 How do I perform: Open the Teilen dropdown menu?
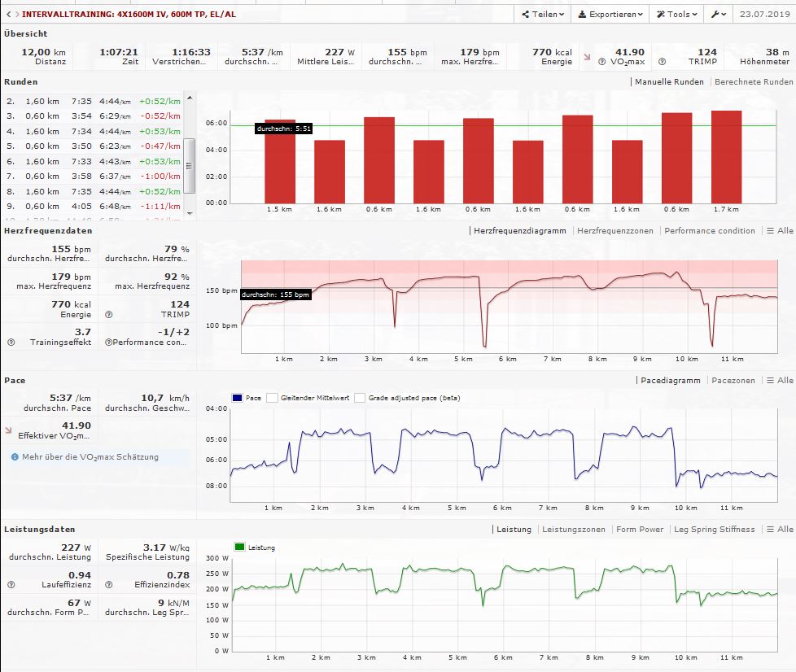click(540, 15)
